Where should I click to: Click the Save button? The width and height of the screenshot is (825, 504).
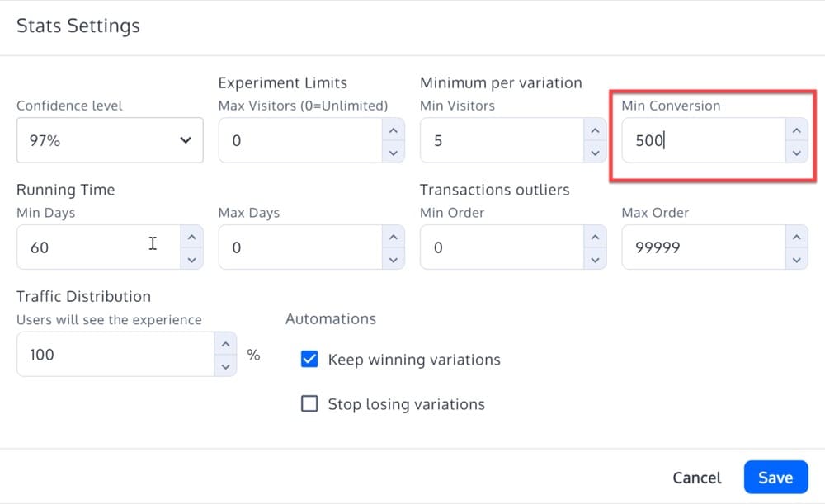pyautogui.click(x=775, y=477)
